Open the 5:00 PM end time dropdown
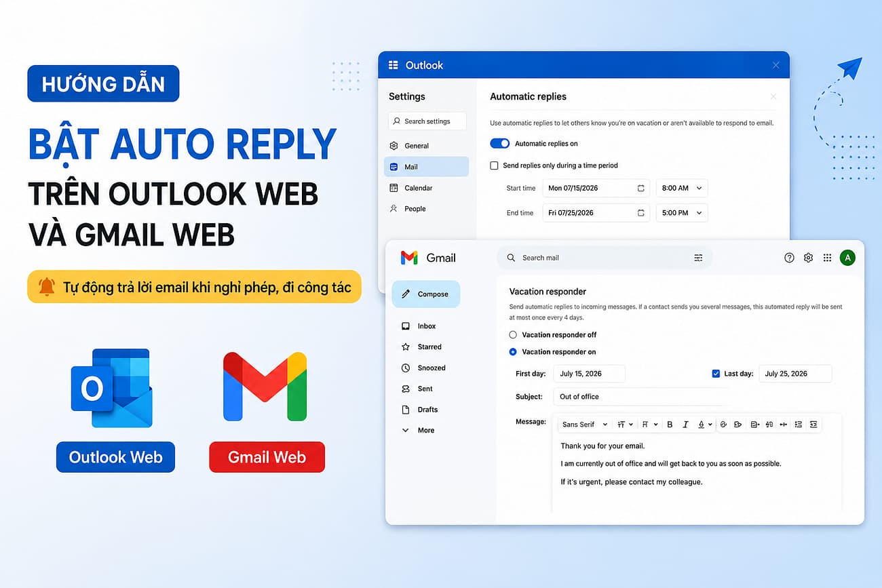The width and height of the screenshot is (882, 588). pos(682,213)
